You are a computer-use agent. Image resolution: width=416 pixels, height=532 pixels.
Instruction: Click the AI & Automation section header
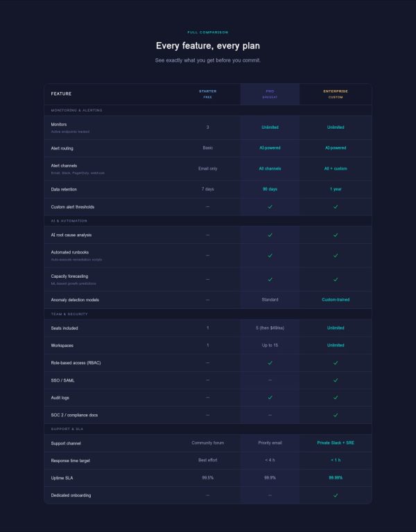click(x=69, y=221)
